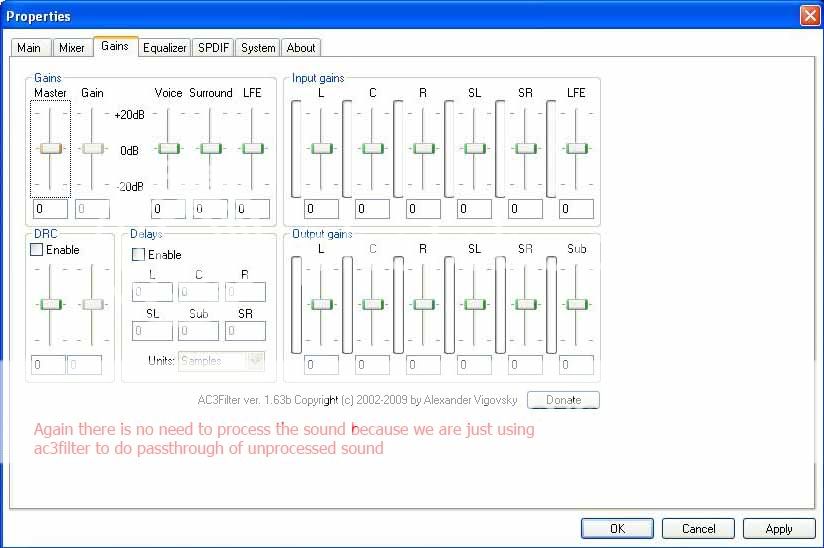This screenshot has height=548, width=824.
Task: Click the Voice gain slider handle
Action: (x=168, y=148)
